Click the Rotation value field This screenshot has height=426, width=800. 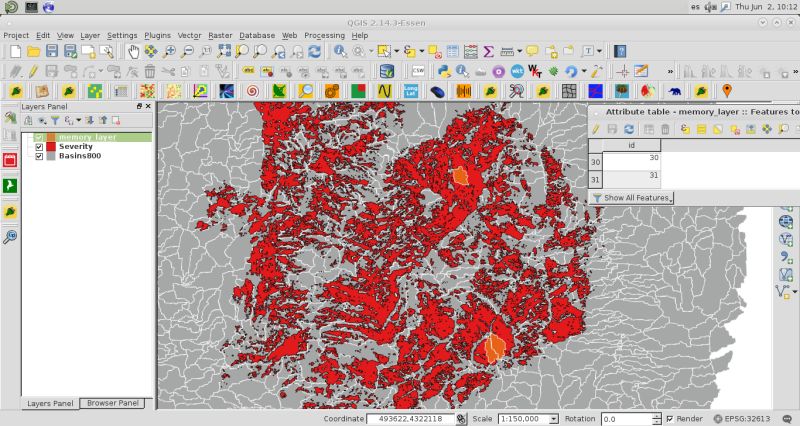627,419
